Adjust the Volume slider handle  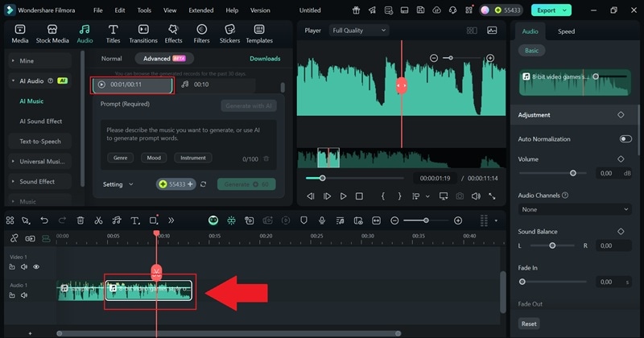573,173
